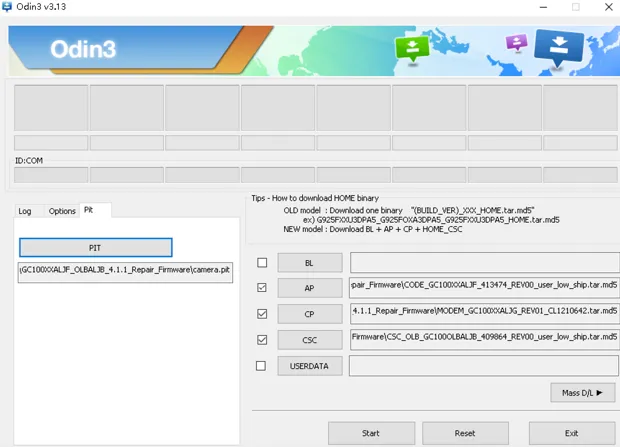Click the Exit button
Image resolution: width=620 pixels, height=447 pixels.
pyautogui.click(x=572, y=433)
